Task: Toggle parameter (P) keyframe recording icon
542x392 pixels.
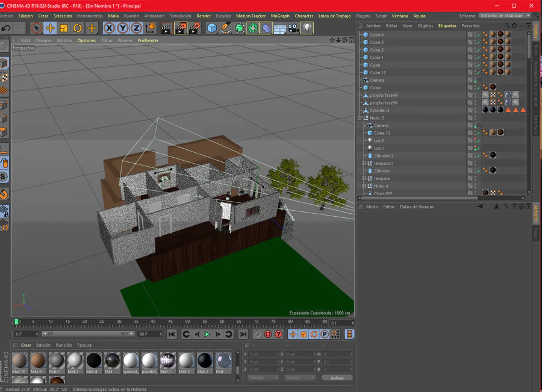Action: pyautogui.click(x=325, y=334)
